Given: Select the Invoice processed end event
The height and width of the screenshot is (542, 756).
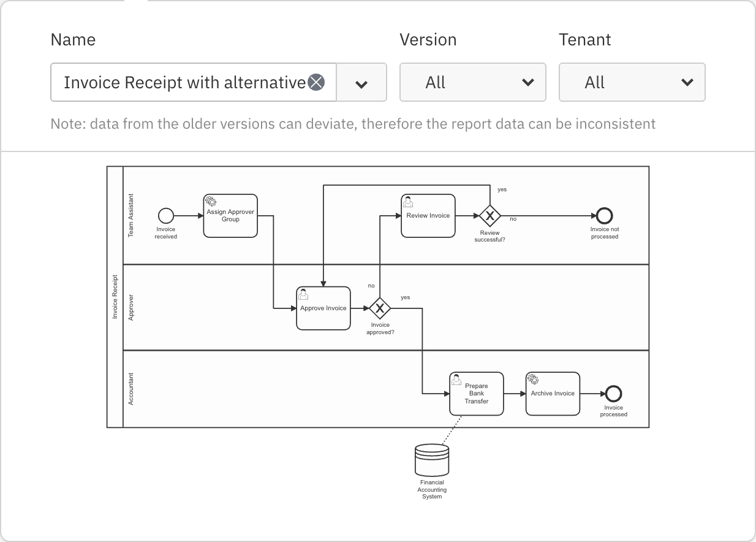Looking at the screenshot, I should click(613, 394).
